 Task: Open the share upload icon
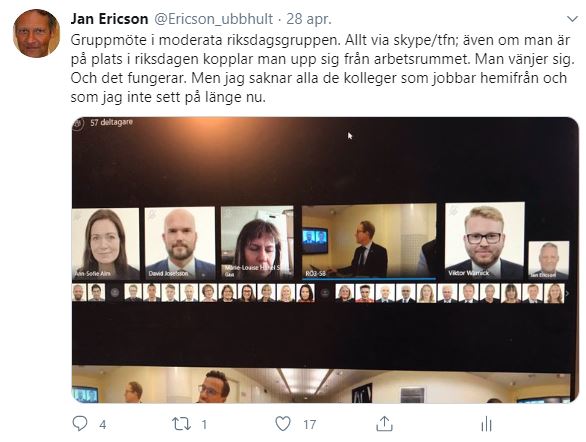[385, 424]
